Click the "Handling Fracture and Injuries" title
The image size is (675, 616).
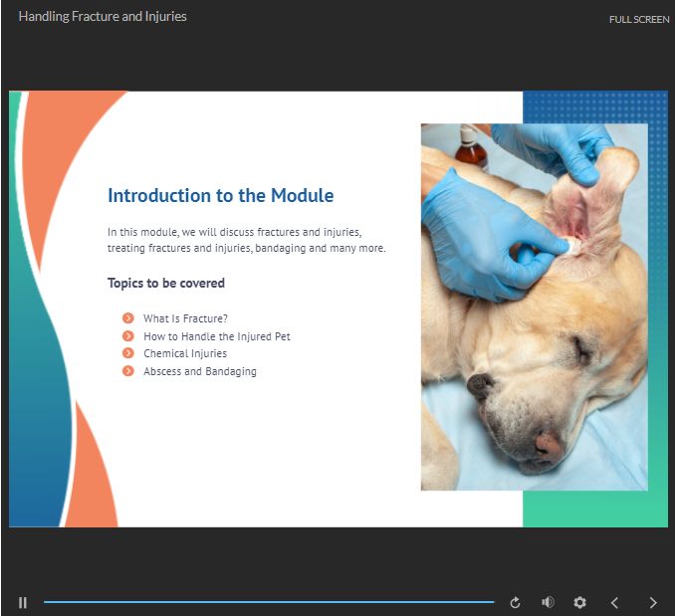tap(103, 17)
